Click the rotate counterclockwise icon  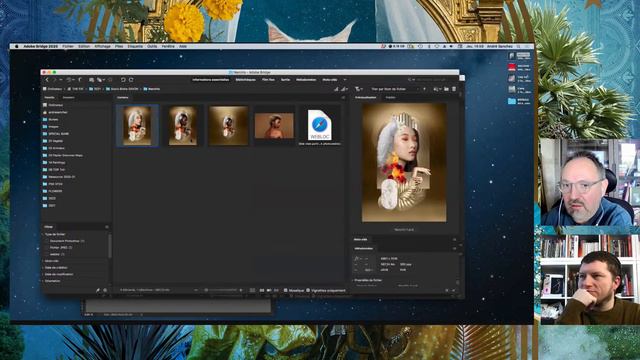pyautogui.click(x=123, y=80)
